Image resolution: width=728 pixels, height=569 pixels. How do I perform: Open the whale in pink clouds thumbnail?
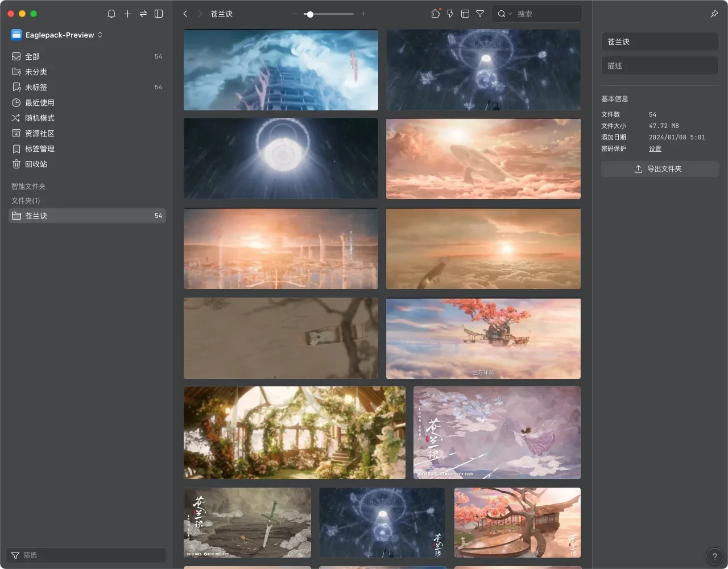click(x=483, y=159)
